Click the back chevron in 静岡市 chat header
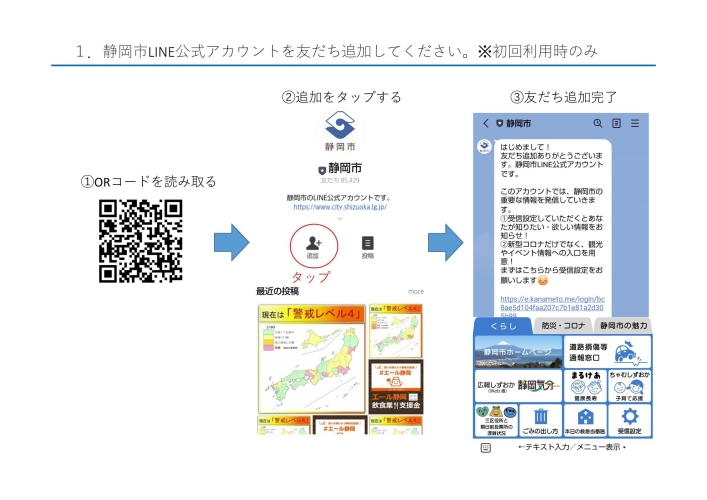 [x=486, y=123]
